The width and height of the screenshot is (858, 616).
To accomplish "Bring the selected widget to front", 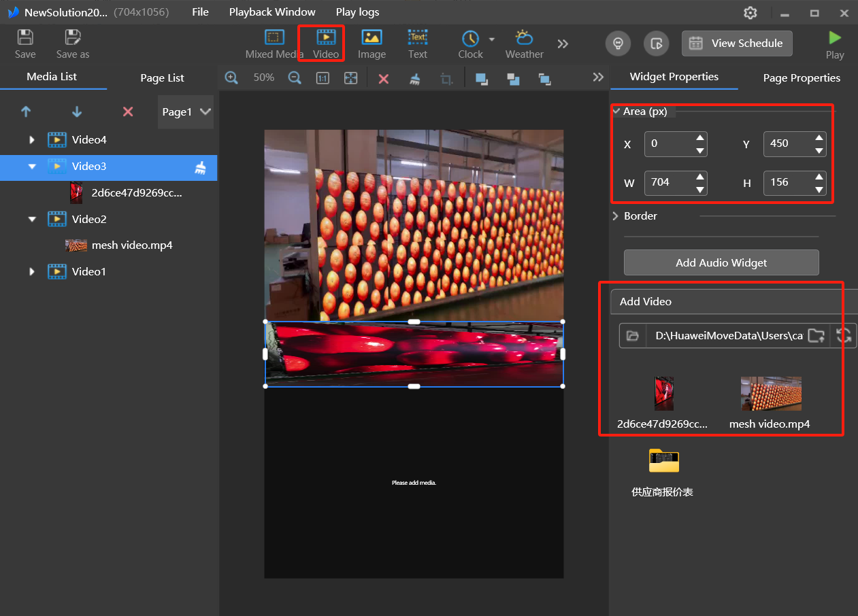I will pos(482,79).
